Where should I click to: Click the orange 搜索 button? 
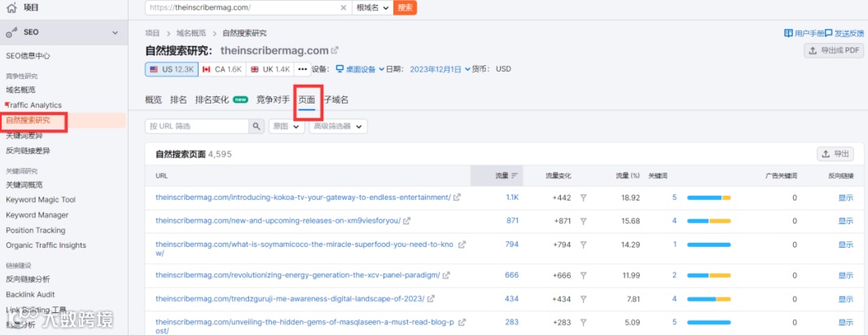tap(405, 8)
